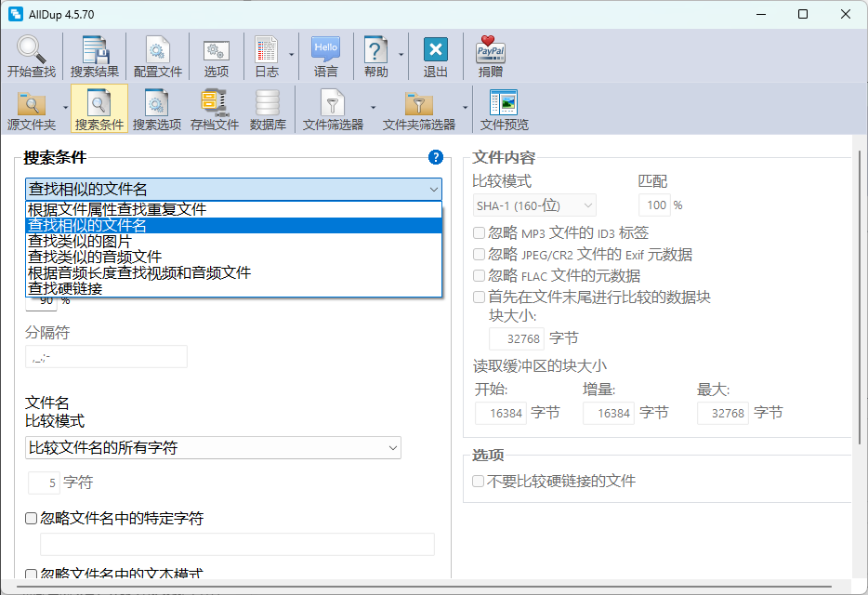This screenshot has height=595, width=868.
Task: Click the 分隔符 separator input field
Action: pyautogui.click(x=106, y=357)
